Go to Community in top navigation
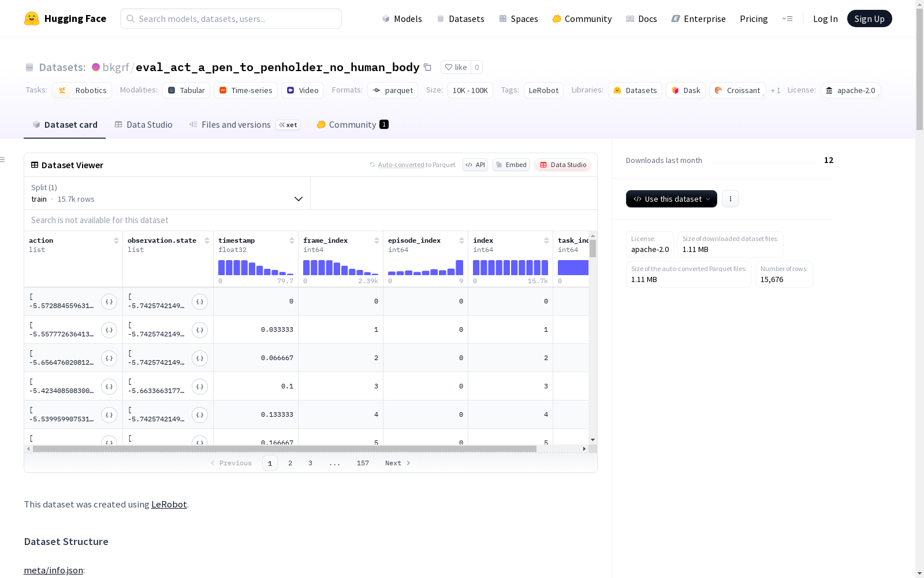The height and width of the screenshot is (578, 924). (x=582, y=18)
